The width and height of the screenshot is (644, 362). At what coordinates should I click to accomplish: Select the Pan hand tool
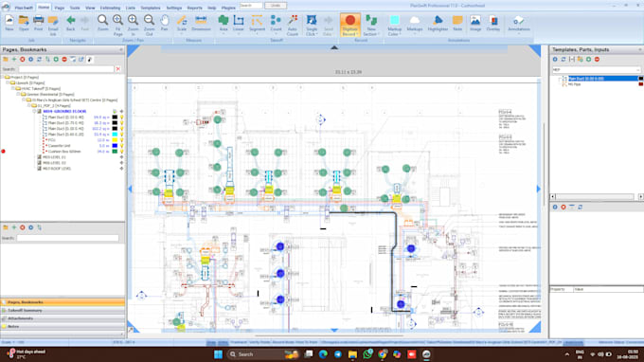(164, 20)
